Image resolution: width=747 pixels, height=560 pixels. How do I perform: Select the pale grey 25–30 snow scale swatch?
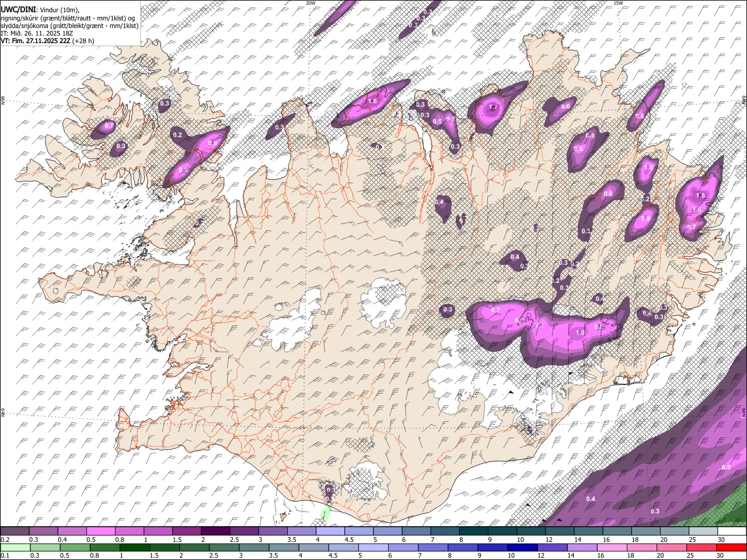[703, 531]
